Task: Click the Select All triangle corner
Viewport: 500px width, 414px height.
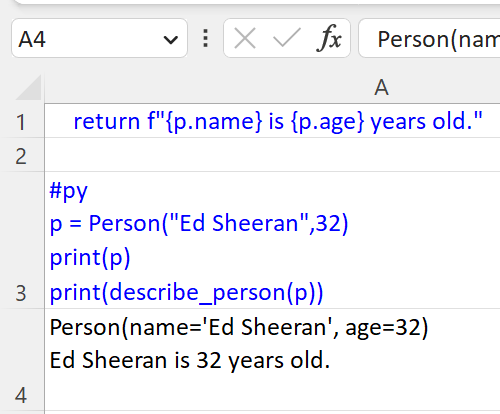Action: tap(29, 88)
